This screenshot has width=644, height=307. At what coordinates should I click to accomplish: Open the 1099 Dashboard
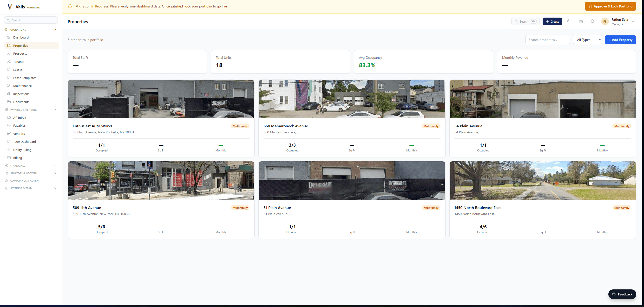pyautogui.click(x=25, y=142)
